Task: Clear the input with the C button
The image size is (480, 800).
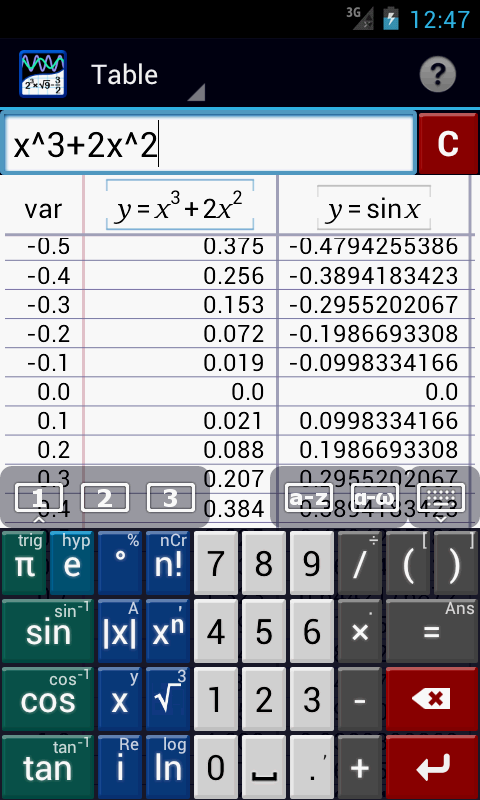Action: [x=448, y=143]
